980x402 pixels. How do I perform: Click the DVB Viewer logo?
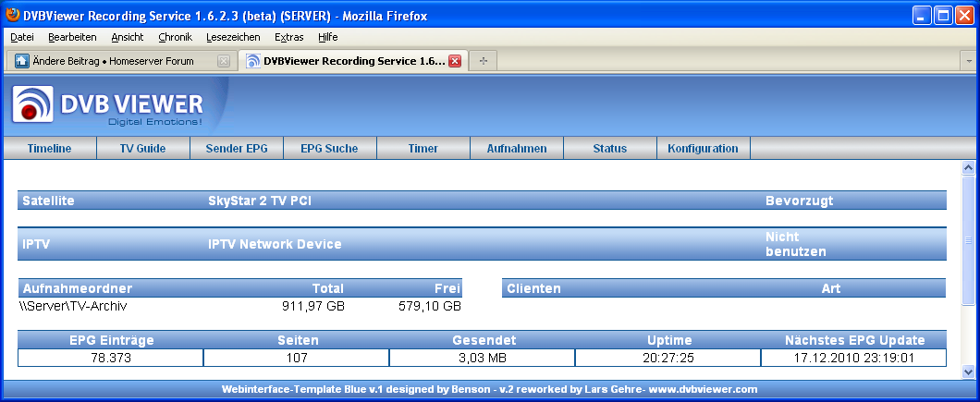[x=107, y=104]
